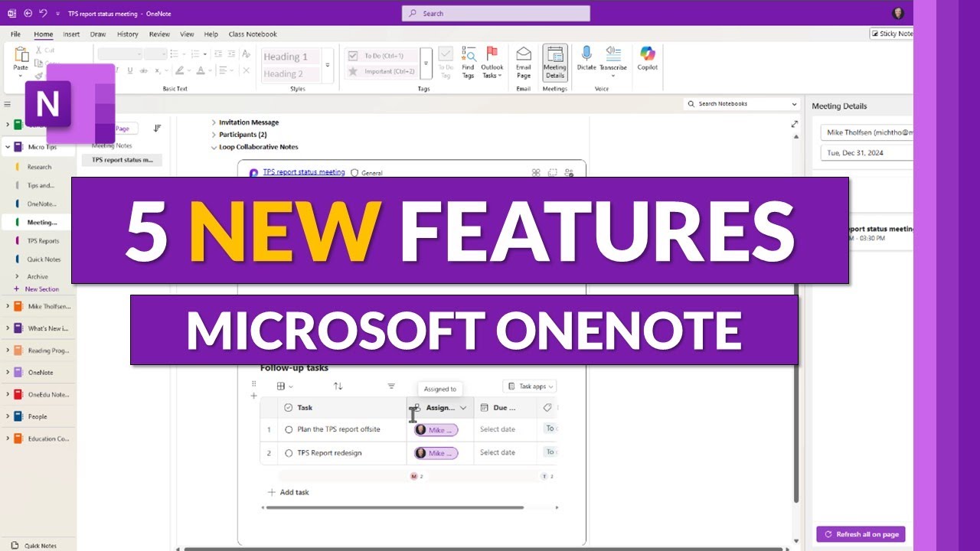
Task: Click the Loop component share people icon
Action: click(569, 173)
